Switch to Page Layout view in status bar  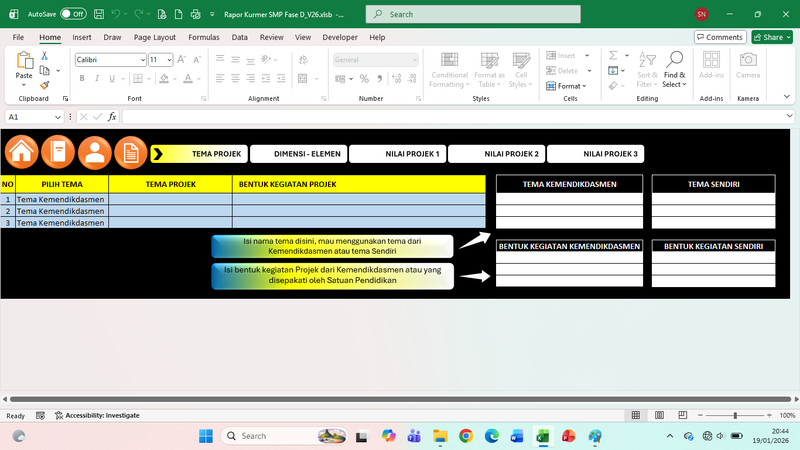tap(661, 415)
